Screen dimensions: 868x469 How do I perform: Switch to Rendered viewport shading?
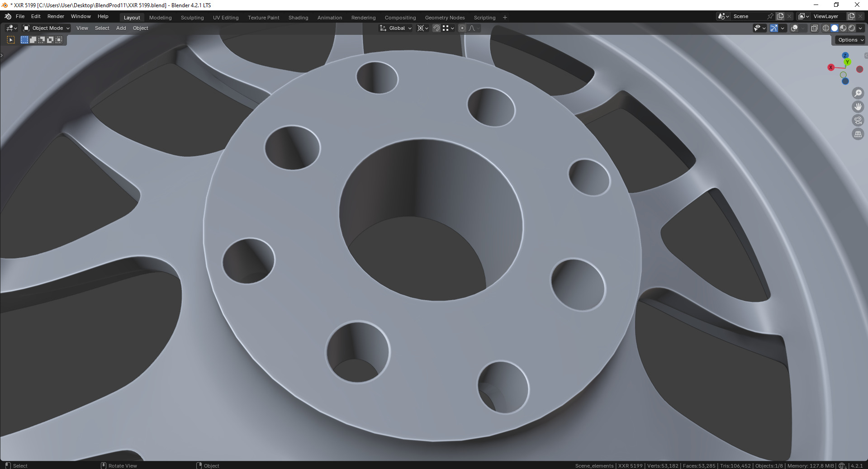[x=852, y=28]
